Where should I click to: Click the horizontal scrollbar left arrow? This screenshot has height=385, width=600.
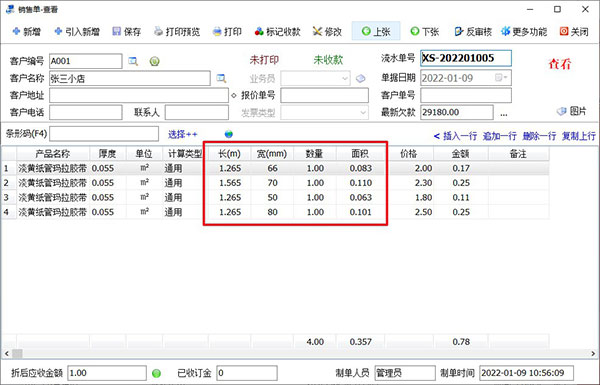tap(7, 353)
